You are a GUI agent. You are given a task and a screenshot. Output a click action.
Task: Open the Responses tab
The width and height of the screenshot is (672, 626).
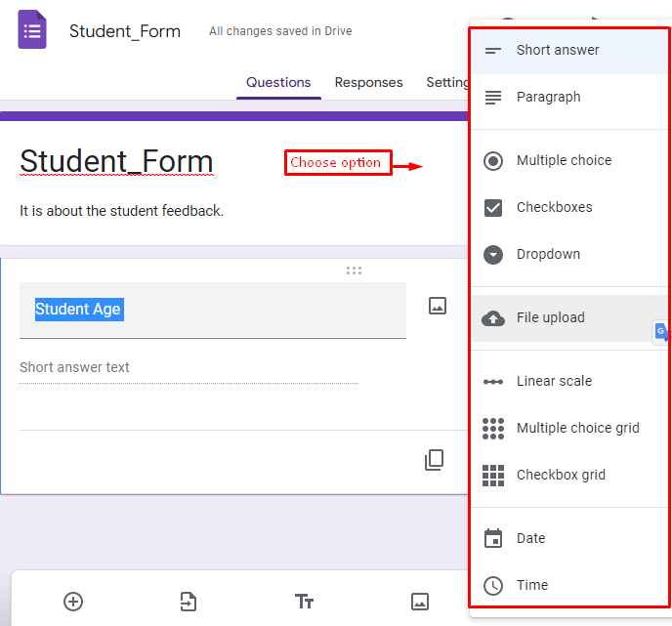pyautogui.click(x=368, y=82)
